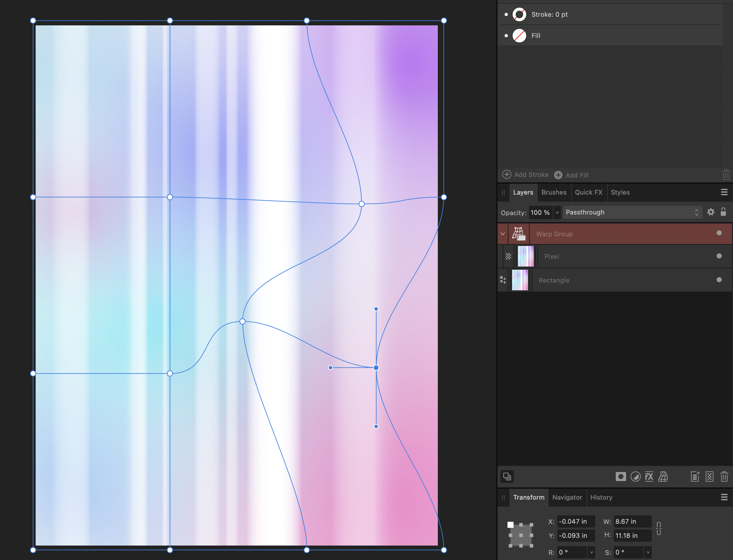Click the Vector Warp mesh icon
Viewport: 733px width, 560px height.
[x=663, y=477]
